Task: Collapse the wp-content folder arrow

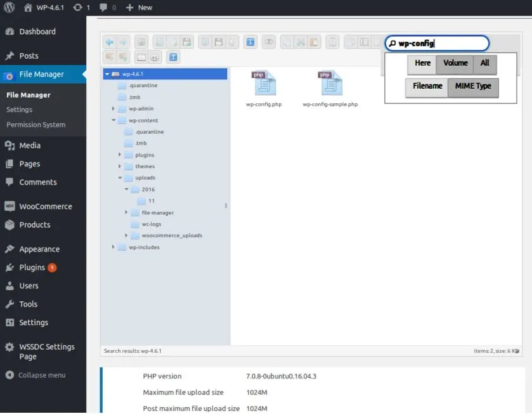Action: tap(113, 120)
